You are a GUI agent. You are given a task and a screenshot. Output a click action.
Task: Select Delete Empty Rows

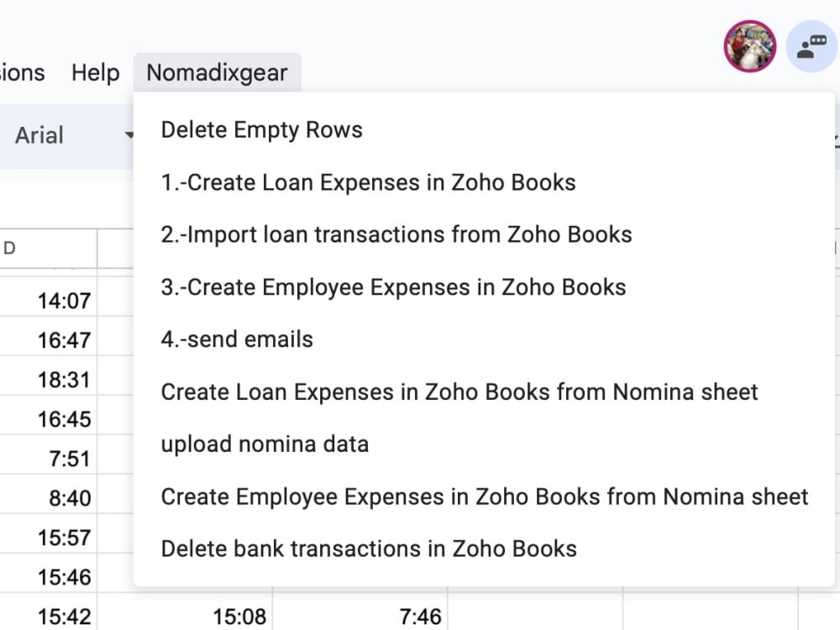pos(262,130)
